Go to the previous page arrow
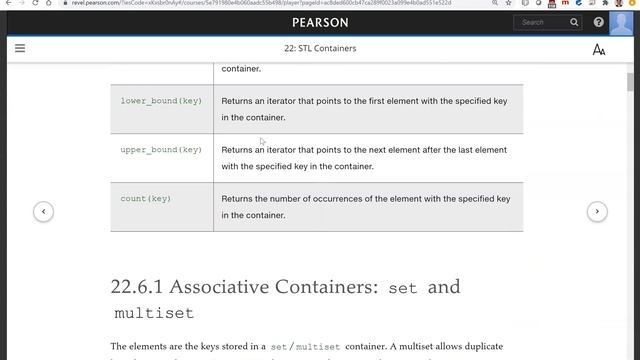The image size is (640, 360). 43,211
